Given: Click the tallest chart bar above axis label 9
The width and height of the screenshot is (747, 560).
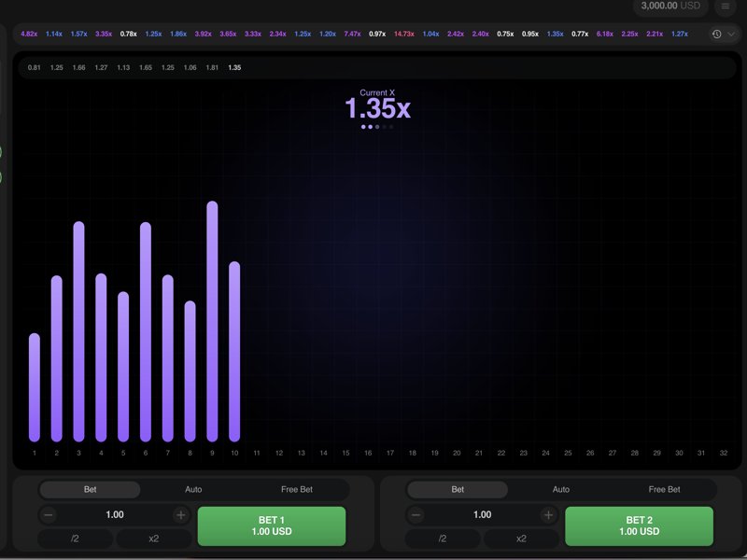Looking at the screenshot, I should 213,321.
